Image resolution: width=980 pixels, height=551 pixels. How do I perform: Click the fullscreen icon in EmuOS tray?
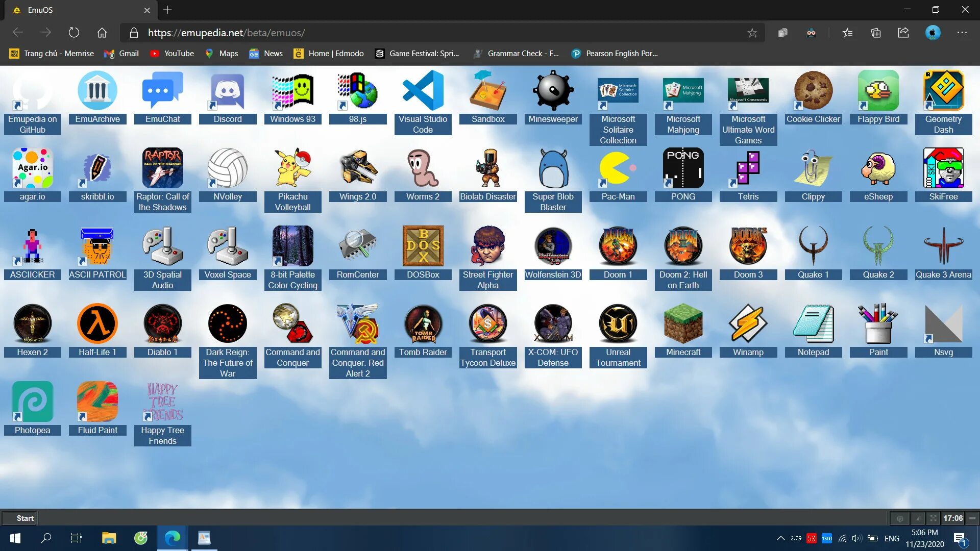click(x=933, y=518)
